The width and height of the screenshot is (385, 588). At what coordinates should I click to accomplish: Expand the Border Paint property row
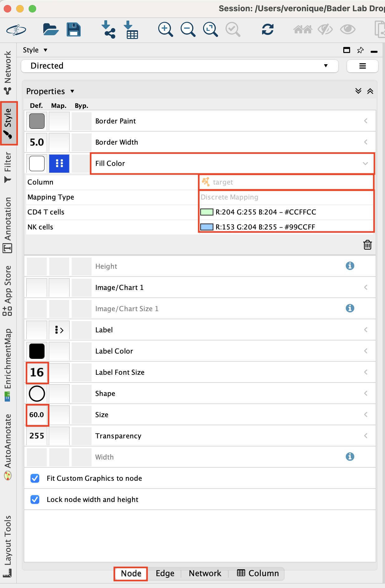pos(365,121)
